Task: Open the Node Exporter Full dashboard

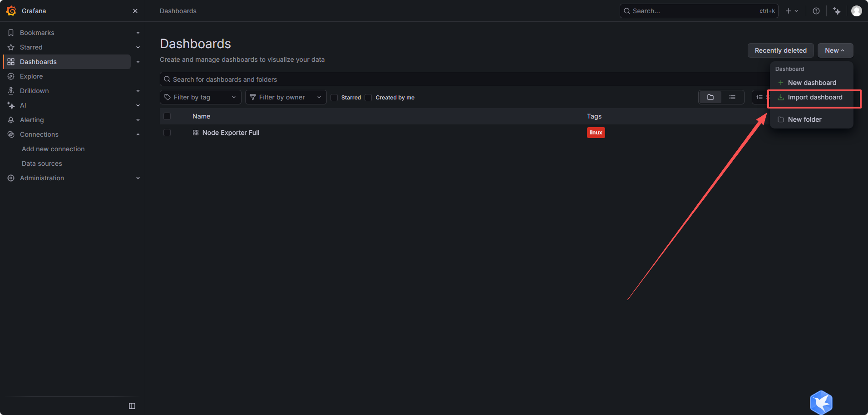Action: (231, 133)
